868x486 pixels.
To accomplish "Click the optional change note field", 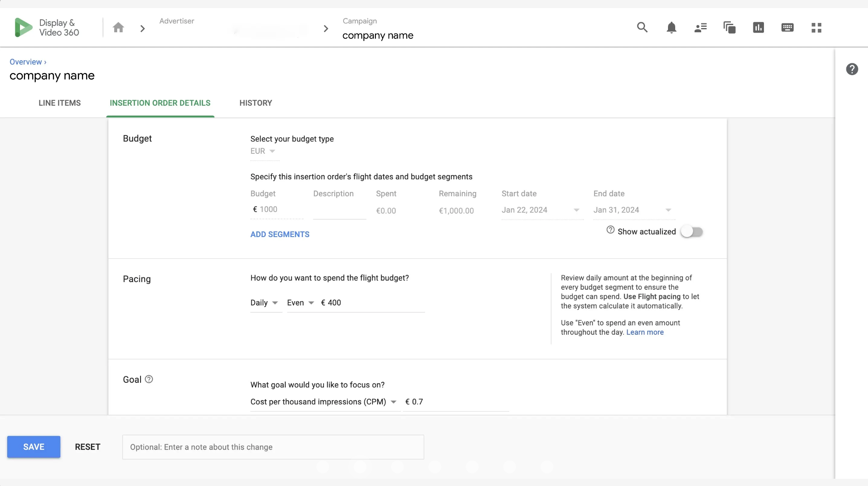I will tap(273, 447).
